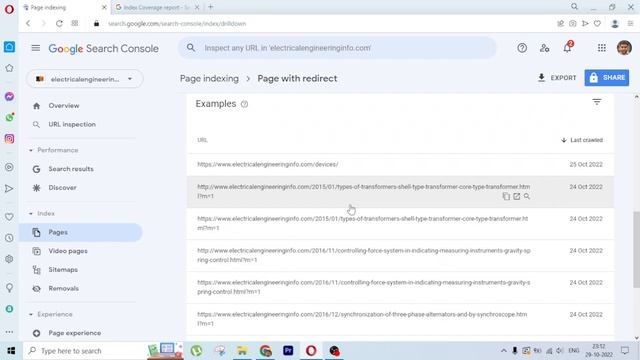Screen dimensions: 640x360
Task: Click the http controlling-force-system URL row
Action: tap(400, 256)
